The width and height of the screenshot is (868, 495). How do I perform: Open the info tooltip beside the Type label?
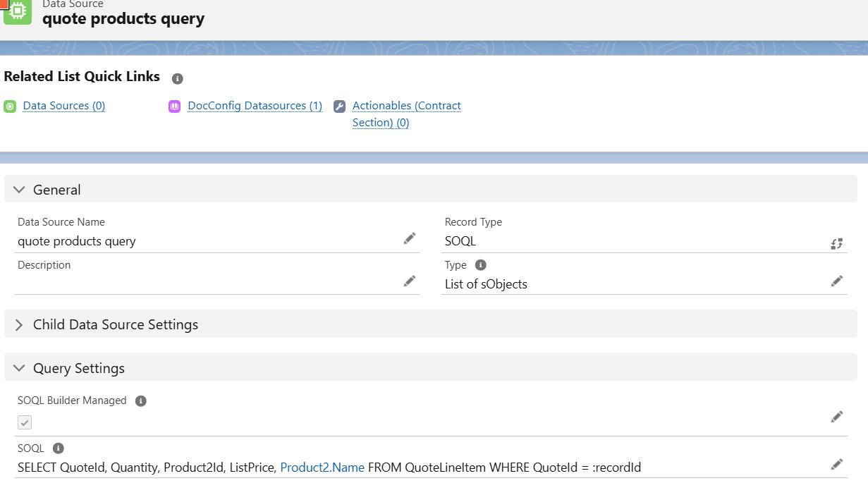(x=479, y=264)
